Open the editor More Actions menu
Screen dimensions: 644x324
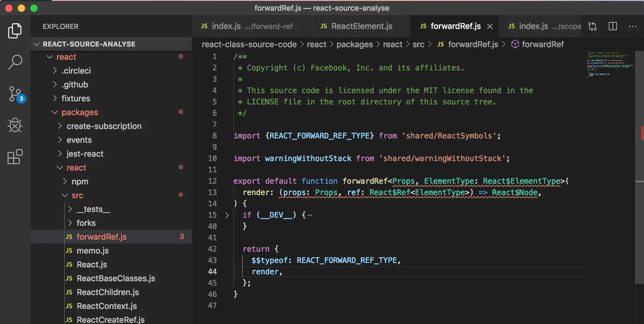(632, 26)
